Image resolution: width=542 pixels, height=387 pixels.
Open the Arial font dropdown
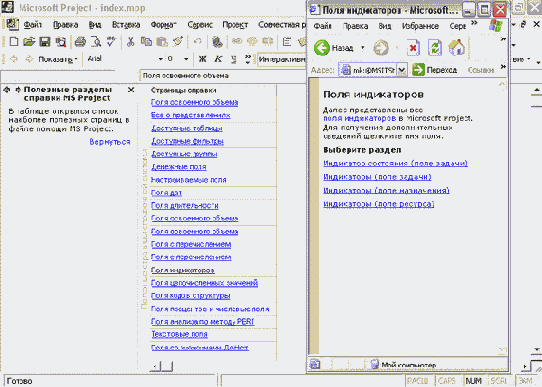pyautogui.click(x=160, y=59)
